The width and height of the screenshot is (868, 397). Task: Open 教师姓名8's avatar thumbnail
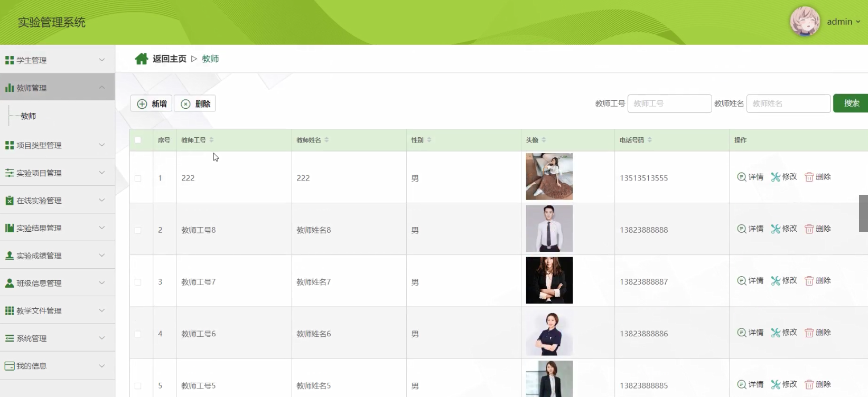[549, 229]
